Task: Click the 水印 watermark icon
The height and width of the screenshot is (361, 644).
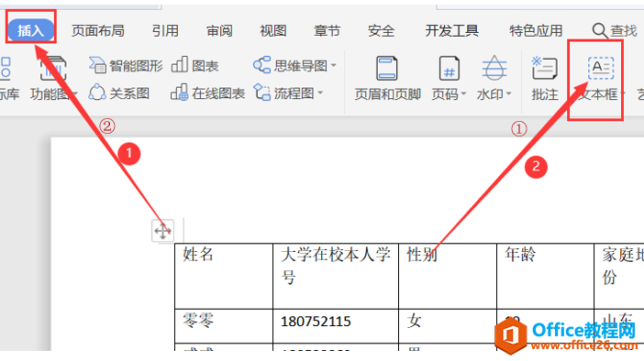Action: [x=494, y=68]
